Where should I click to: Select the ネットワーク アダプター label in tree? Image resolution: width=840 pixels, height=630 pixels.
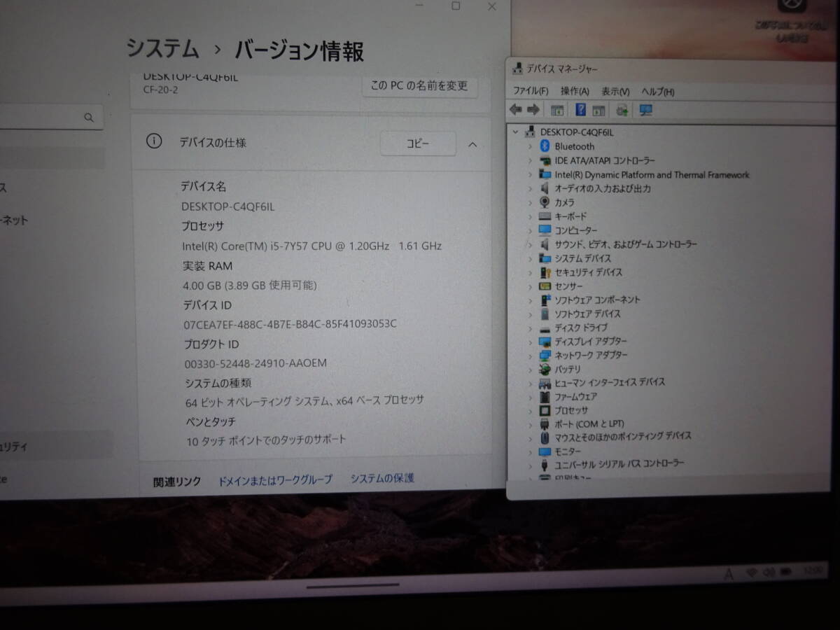point(591,355)
